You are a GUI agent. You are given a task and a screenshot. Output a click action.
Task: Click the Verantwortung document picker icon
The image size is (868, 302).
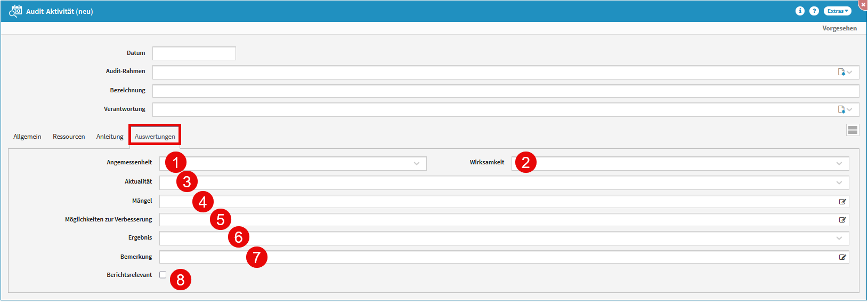tap(841, 109)
